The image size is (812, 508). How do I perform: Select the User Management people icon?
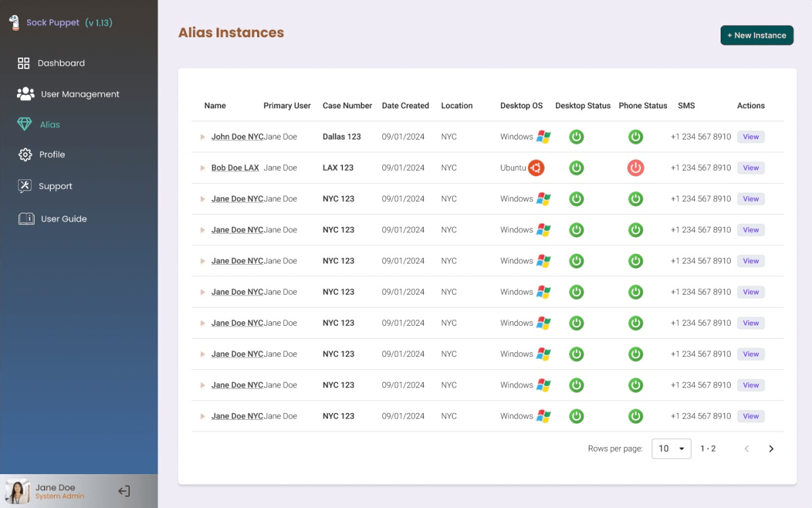click(x=25, y=93)
